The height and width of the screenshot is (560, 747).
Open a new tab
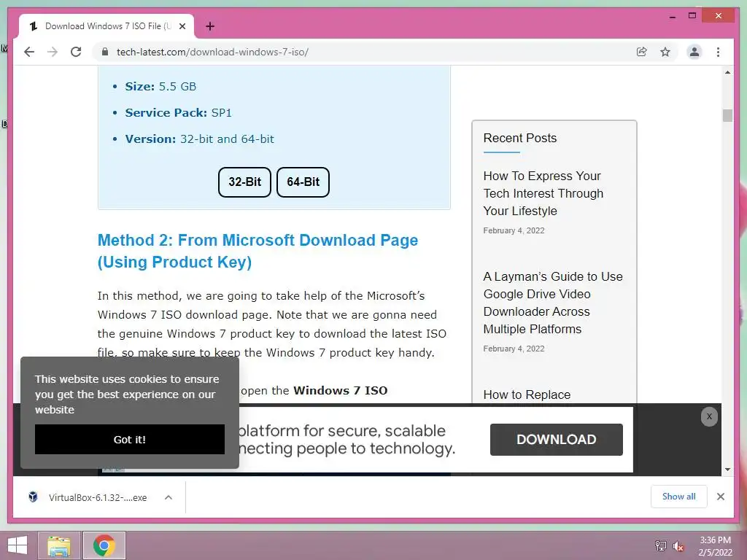click(210, 26)
